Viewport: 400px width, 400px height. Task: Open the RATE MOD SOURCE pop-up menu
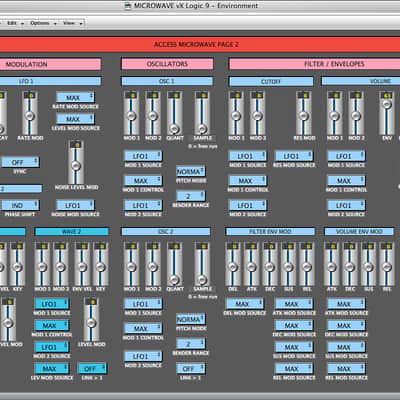pyautogui.click(x=75, y=97)
